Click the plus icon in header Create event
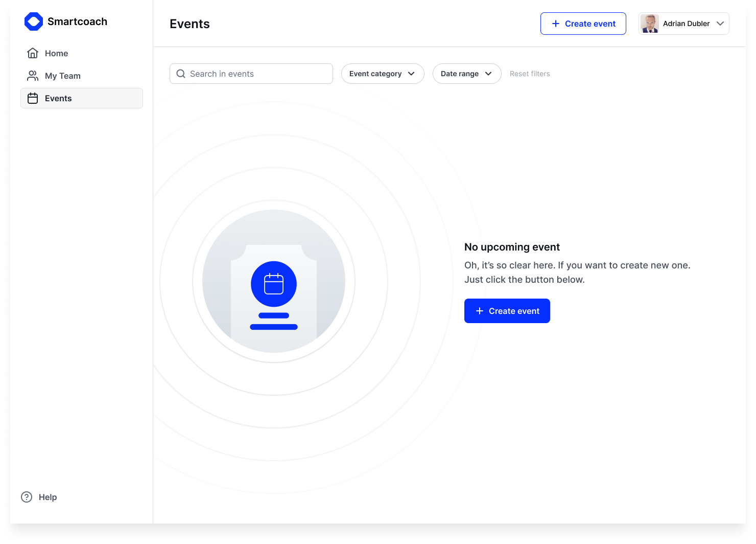 [x=556, y=24]
